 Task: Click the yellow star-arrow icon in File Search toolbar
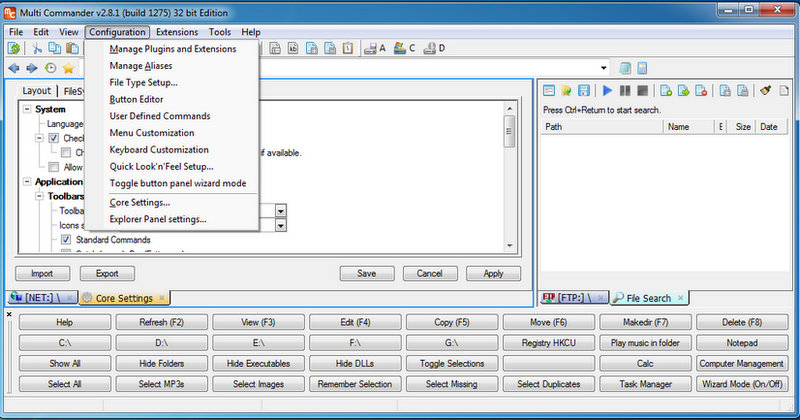566,91
